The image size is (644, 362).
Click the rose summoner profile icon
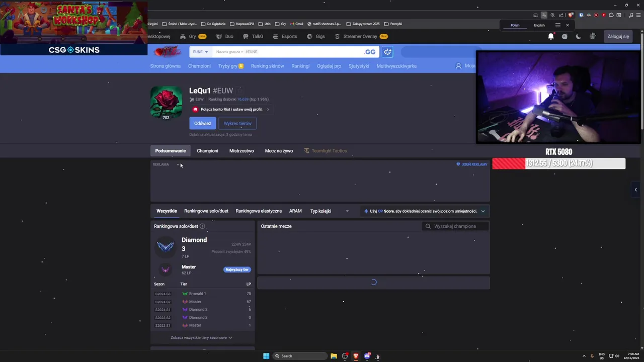(x=166, y=103)
